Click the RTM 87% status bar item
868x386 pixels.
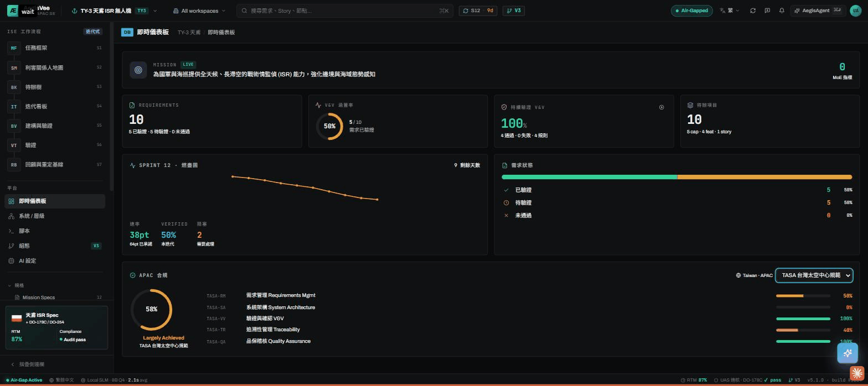pos(694,380)
